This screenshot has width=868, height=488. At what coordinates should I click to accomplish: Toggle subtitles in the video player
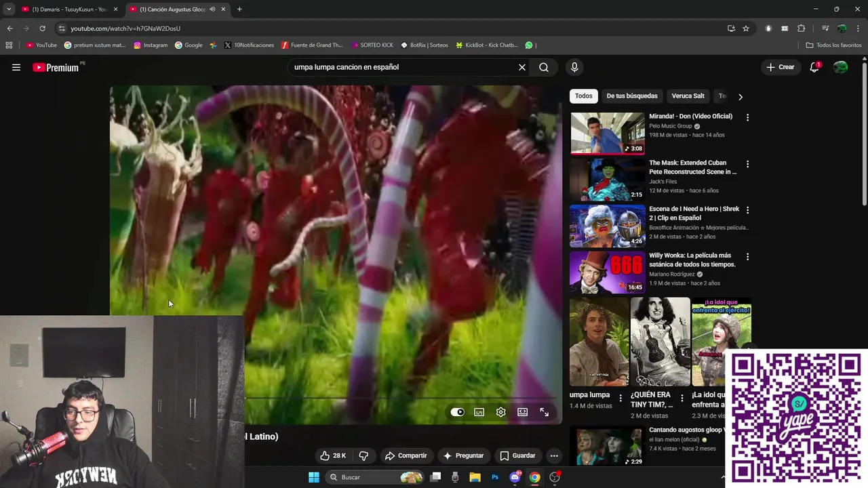(479, 412)
